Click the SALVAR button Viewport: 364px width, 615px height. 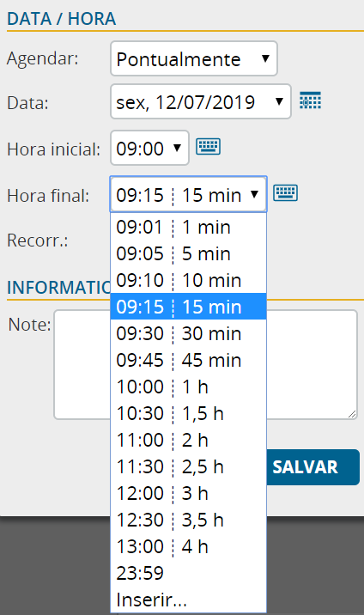pyautogui.click(x=313, y=467)
